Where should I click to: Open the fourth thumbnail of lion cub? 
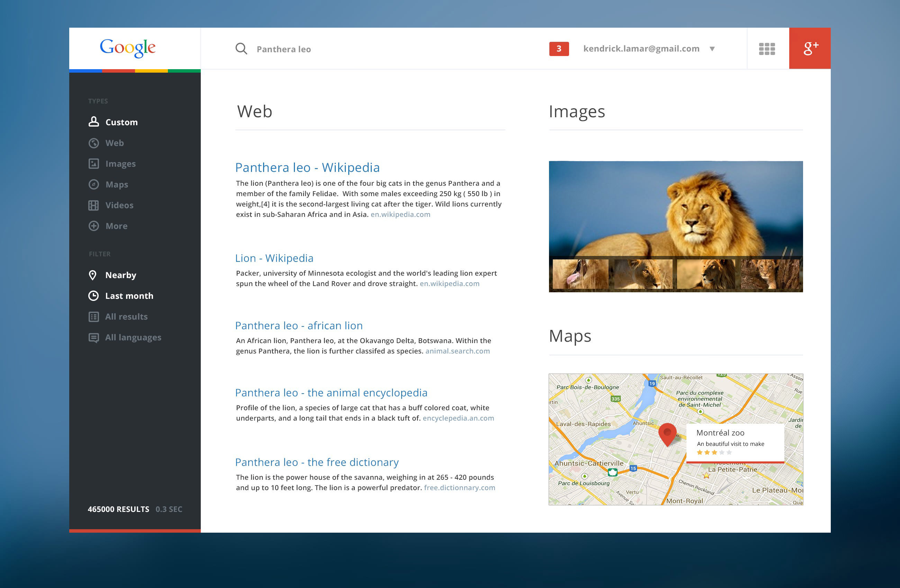770,274
